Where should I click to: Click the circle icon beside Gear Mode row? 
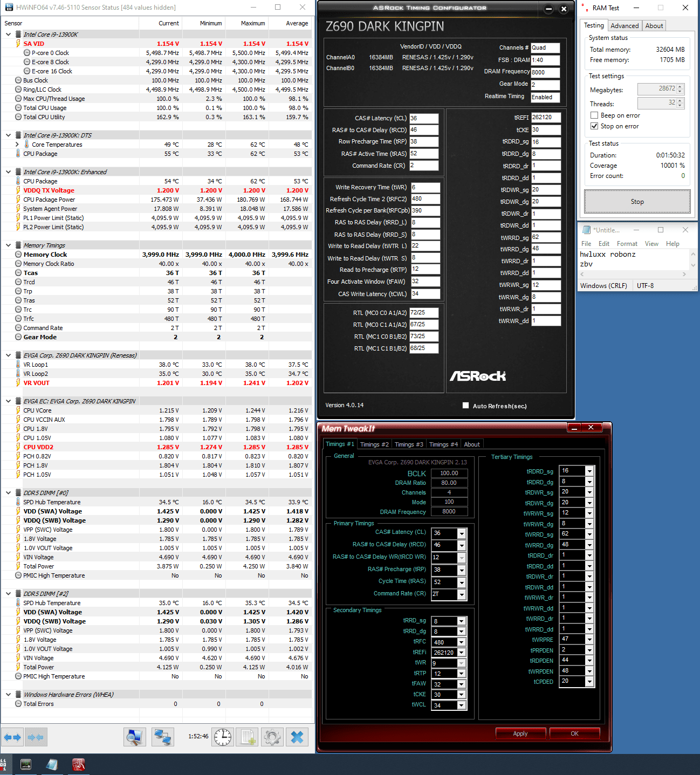18,337
